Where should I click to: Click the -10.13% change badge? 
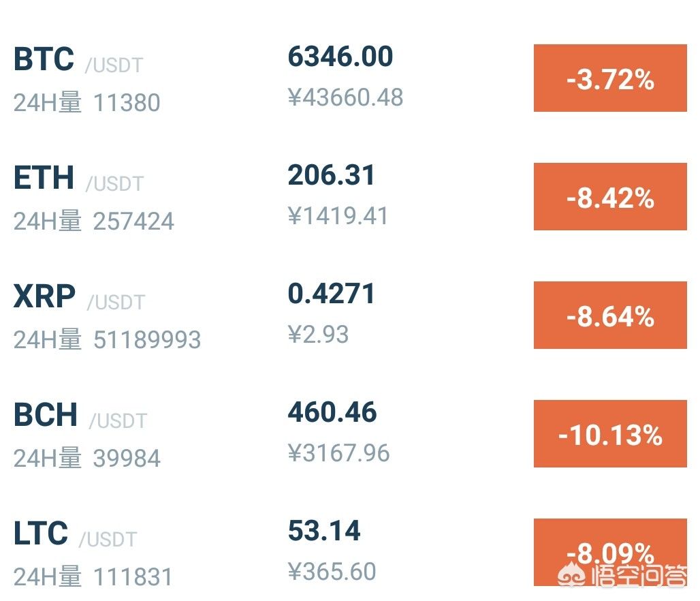coord(610,434)
